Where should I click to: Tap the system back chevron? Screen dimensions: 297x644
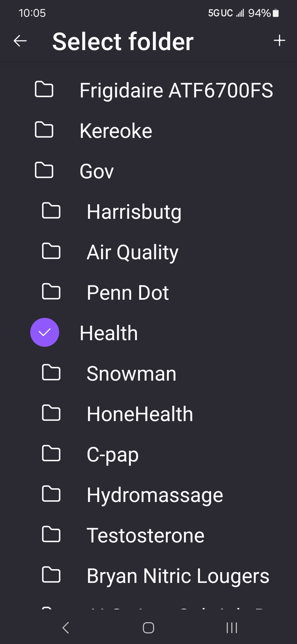65,628
